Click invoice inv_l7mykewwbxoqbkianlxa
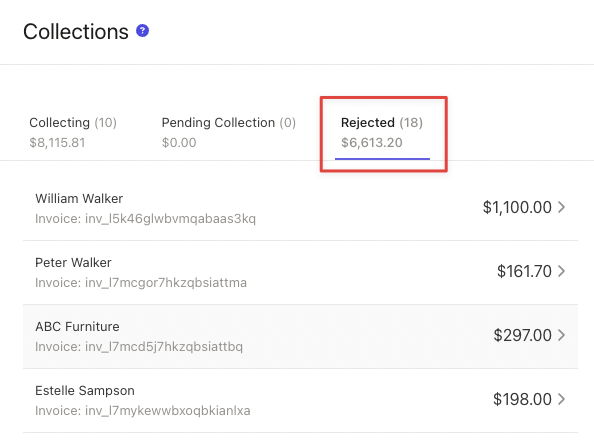This screenshot has height=442, width=594. 143,411
